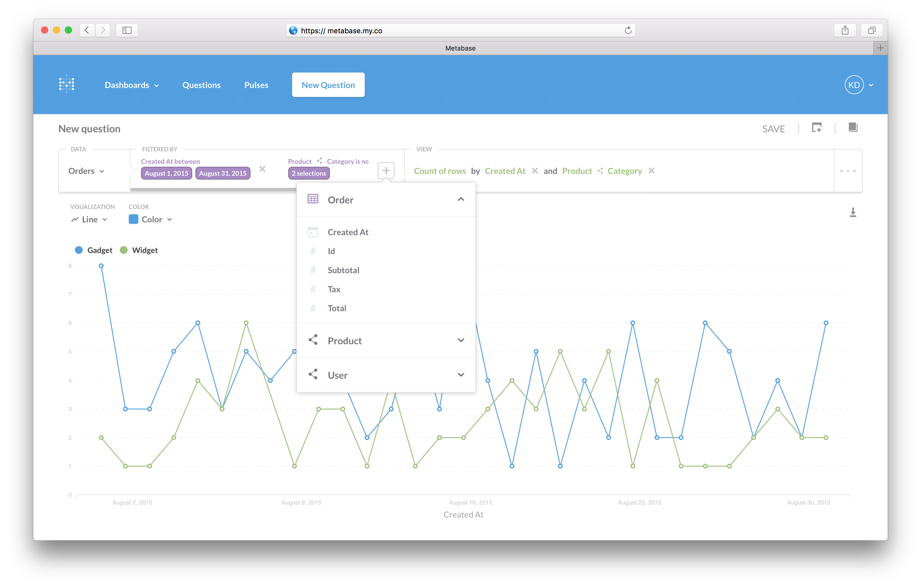Screen dimensions: 921x588
Task: Click the Questions menu item
Action: [x=201, y=84]
